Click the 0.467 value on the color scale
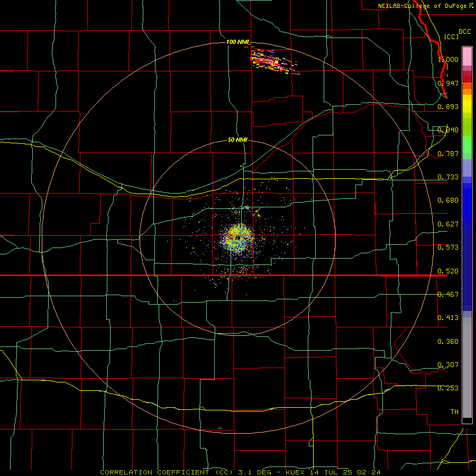The image size is (476, 476). (448, 295)
